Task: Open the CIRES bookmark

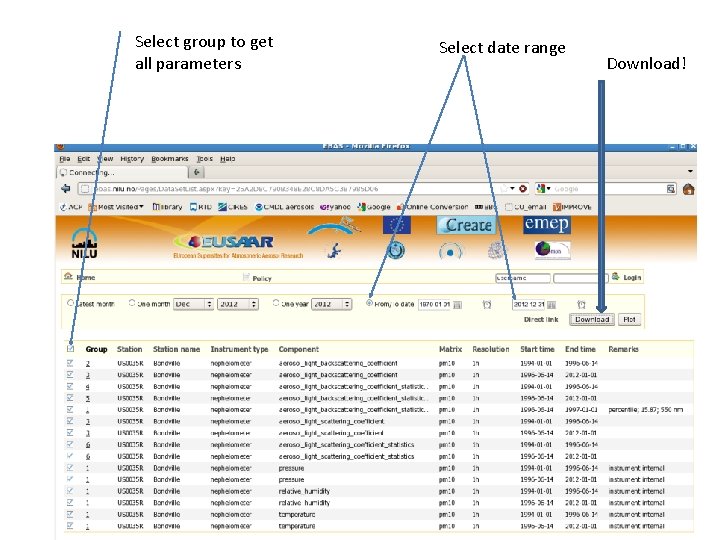Action: 232,207
